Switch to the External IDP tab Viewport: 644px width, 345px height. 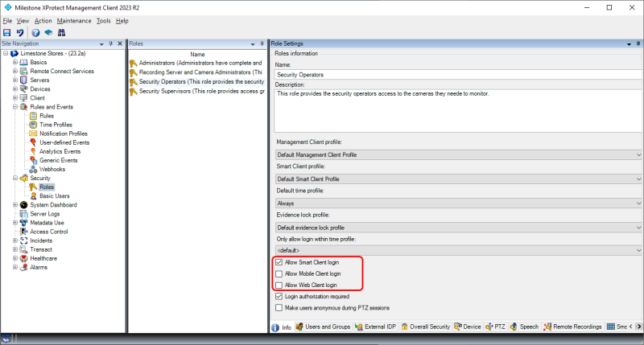(x=376, y=327)
